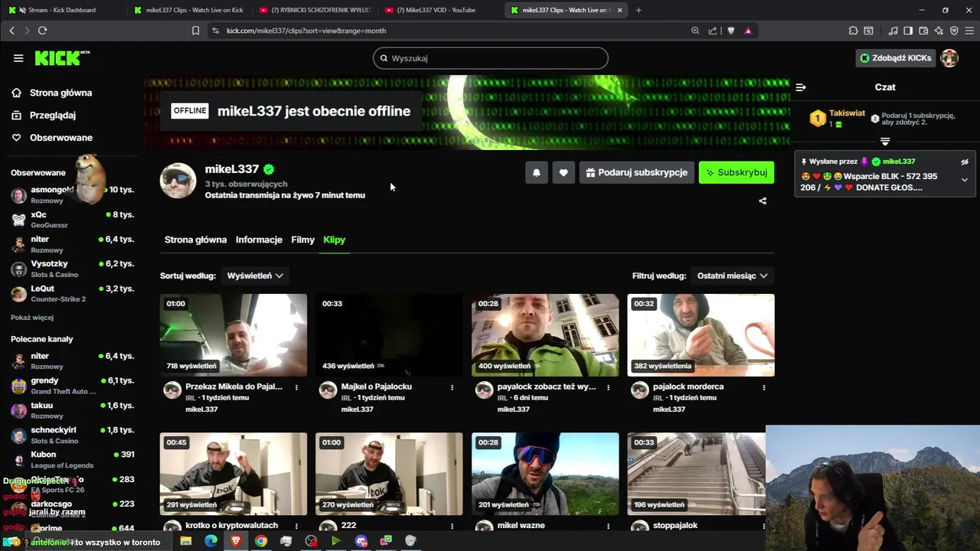
Task: Open Brave Wallet icon
Action: pyautogui.click(x=923, y=31)
